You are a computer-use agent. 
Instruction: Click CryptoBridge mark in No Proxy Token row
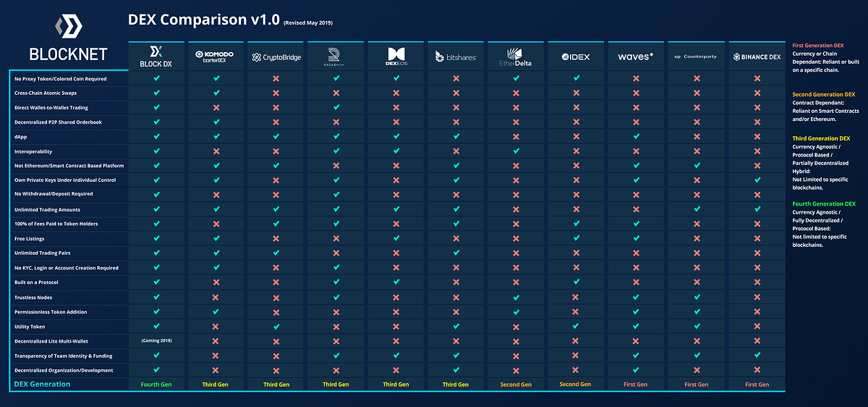276,78
